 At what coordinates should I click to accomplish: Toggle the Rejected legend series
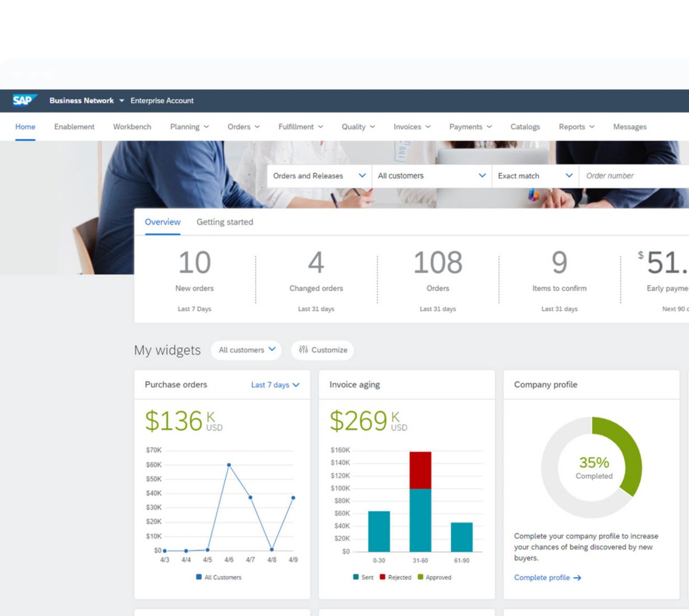pos(395,577)
